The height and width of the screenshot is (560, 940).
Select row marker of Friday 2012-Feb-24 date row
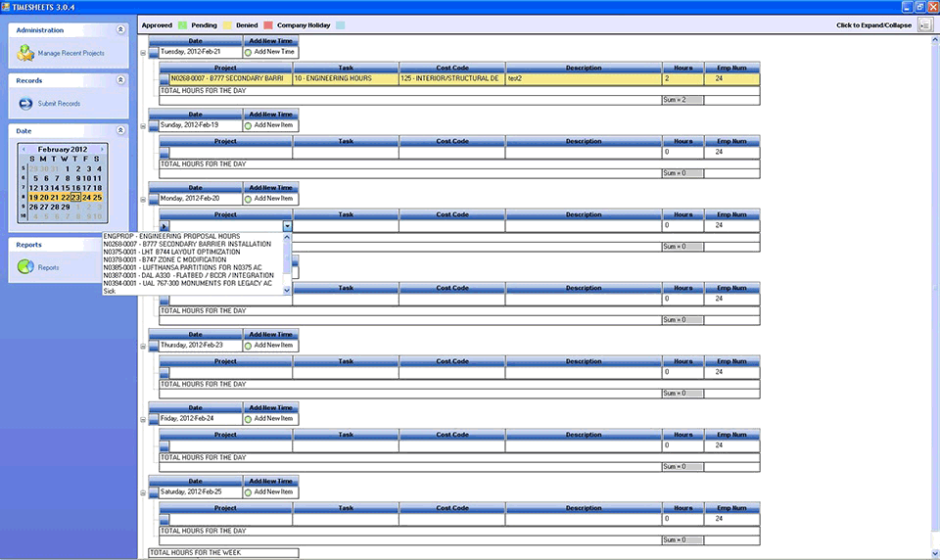click(x=154, y=418)
